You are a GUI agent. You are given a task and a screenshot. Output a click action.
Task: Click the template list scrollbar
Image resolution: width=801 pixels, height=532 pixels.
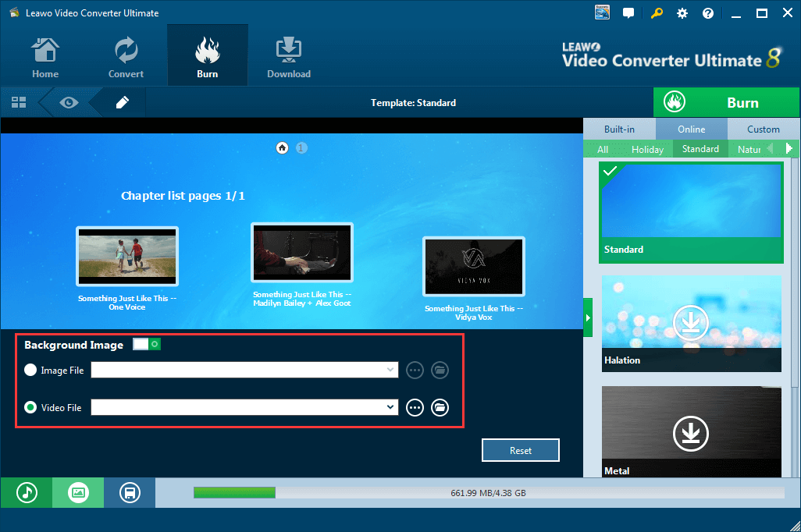coord(794,273)
